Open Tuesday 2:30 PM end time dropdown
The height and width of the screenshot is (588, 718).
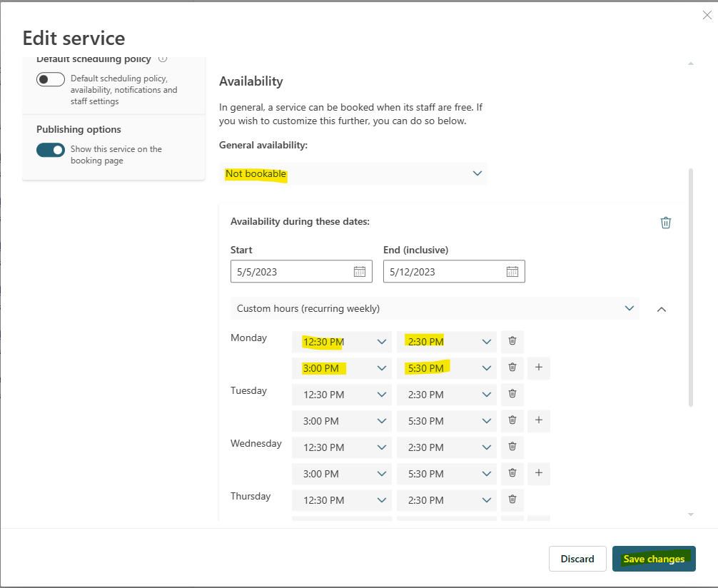(x=447, y=395)
